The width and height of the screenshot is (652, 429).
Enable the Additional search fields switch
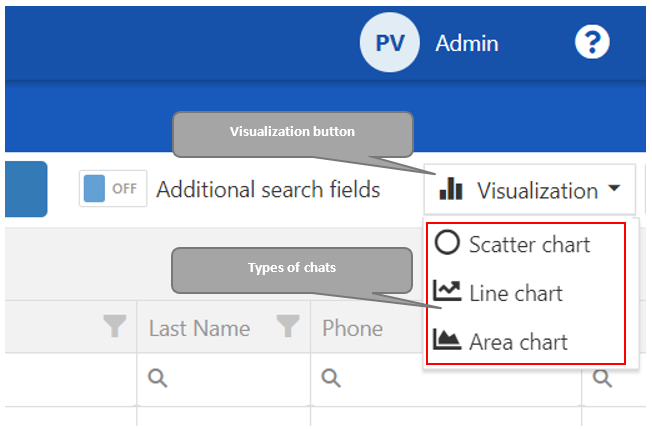pos(113,189)
